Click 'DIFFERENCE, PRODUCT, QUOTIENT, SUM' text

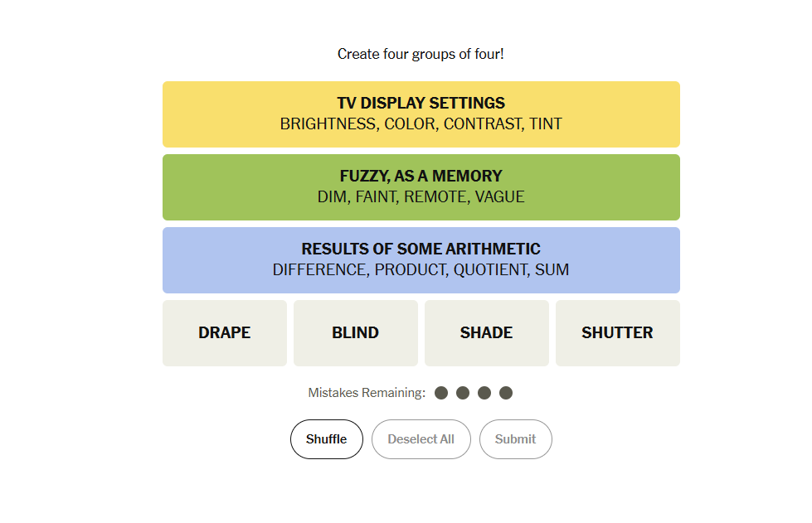[x=421, y=270]
